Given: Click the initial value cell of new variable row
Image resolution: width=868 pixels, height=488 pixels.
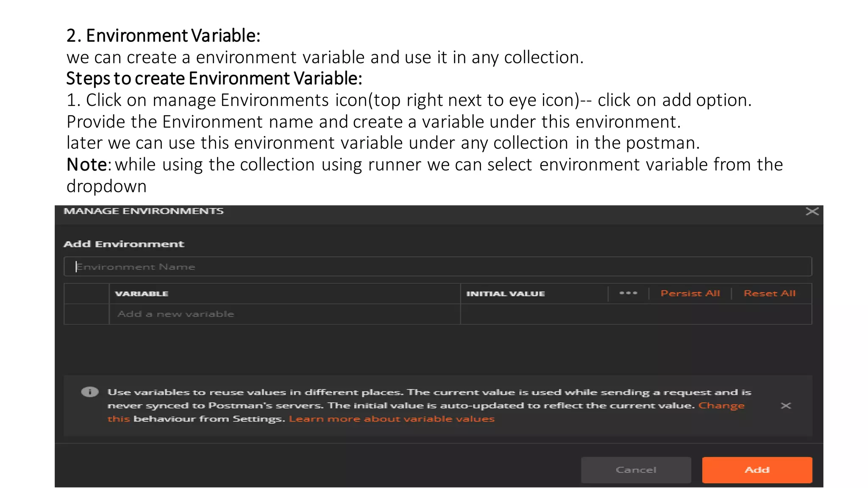Looking at the screenshot, I should (x=636, y=314).
